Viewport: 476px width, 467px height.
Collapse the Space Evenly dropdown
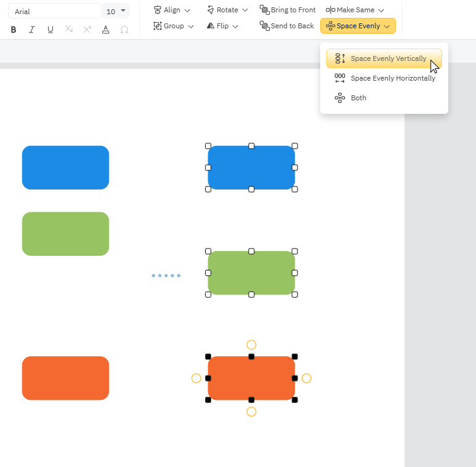point(358,26)
